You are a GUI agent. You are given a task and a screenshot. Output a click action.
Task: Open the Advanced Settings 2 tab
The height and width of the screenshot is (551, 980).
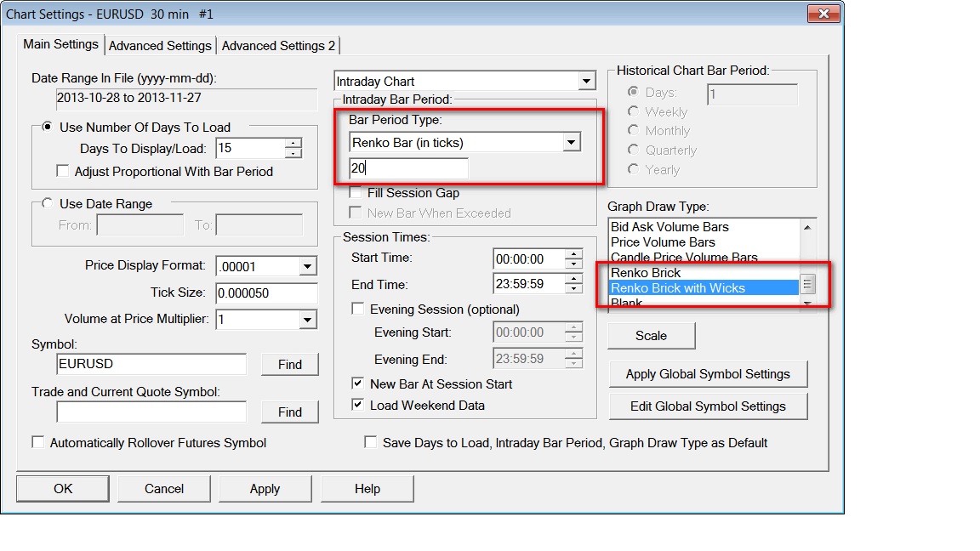(278, 46)
